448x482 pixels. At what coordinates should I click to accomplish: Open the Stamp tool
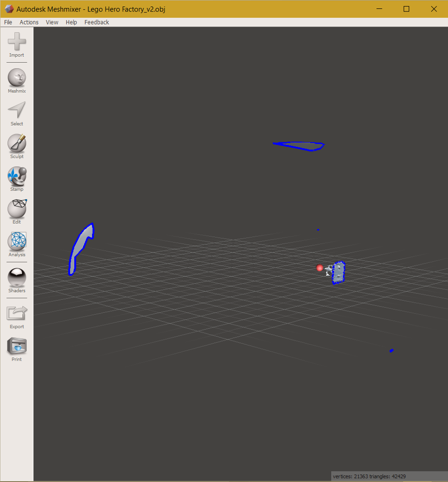point(17,179)
